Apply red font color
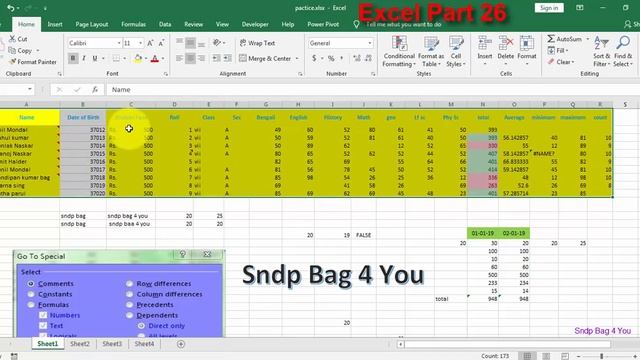 155,59
